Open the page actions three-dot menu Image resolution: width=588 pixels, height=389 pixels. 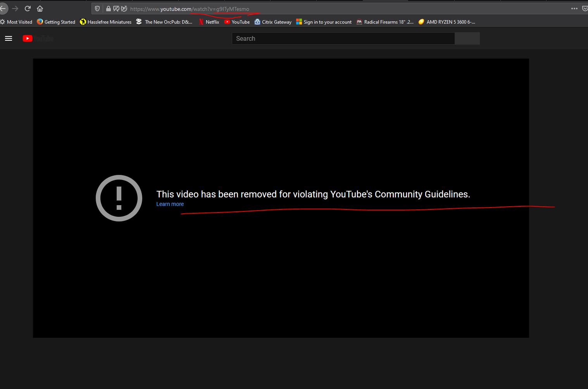tap(574, 9)
